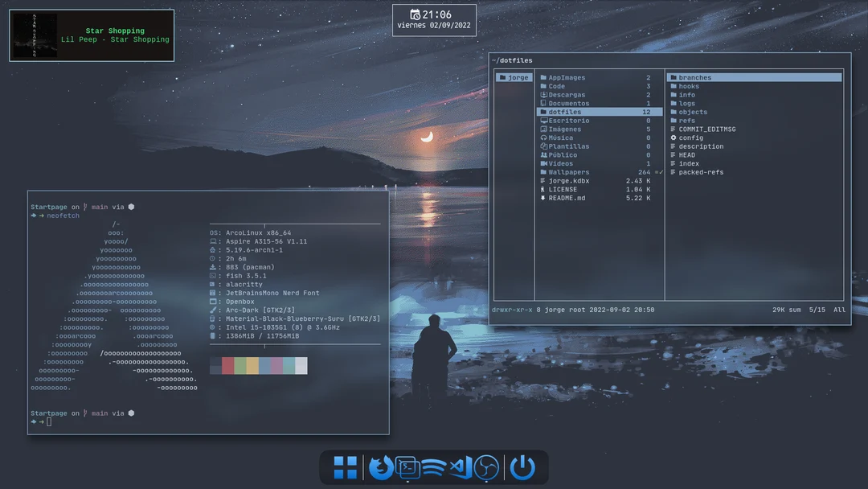The image size is (868, 489).
Task: Open the terminal emulator from the dock
Action: click(408, 466)
